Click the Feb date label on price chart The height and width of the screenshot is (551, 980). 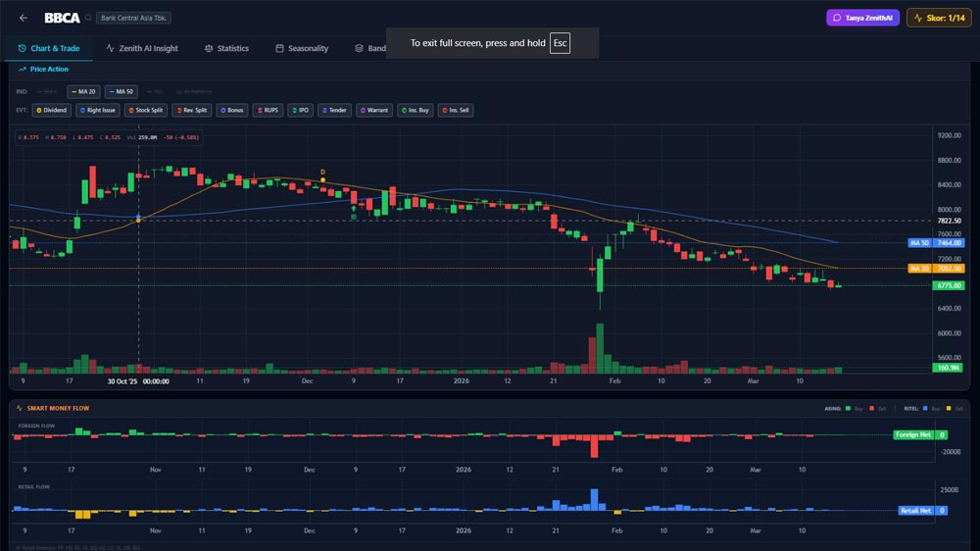pos(615,380)
